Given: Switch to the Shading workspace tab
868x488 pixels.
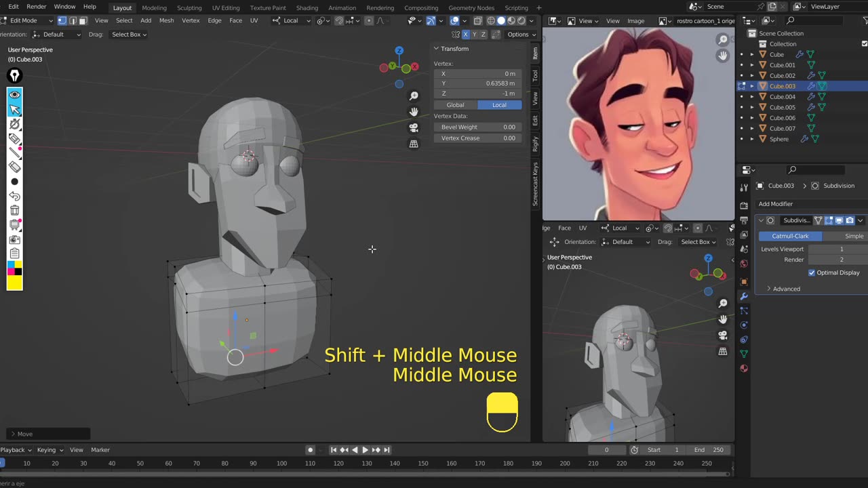Looking at the screenshot, I should coord(307,7).
